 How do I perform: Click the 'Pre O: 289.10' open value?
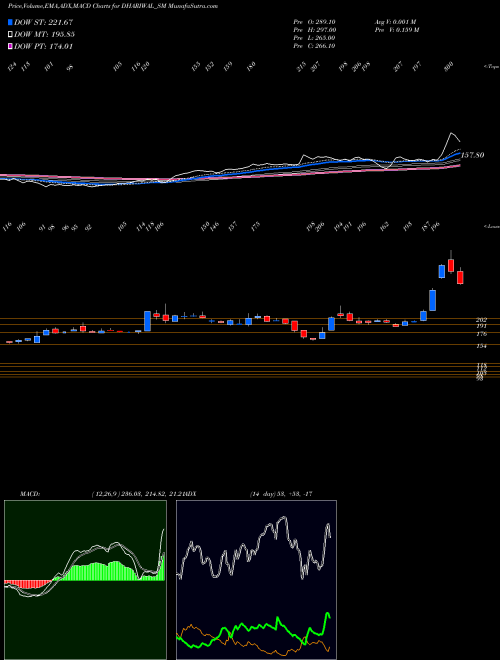point(314,21)
